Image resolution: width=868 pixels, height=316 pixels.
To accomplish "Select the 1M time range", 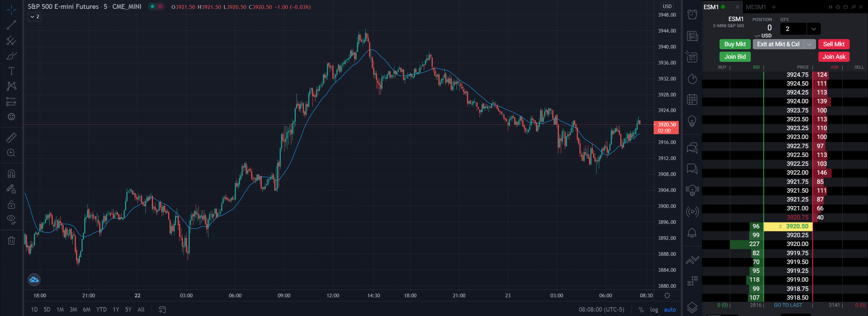I will [x=60, y=310].
